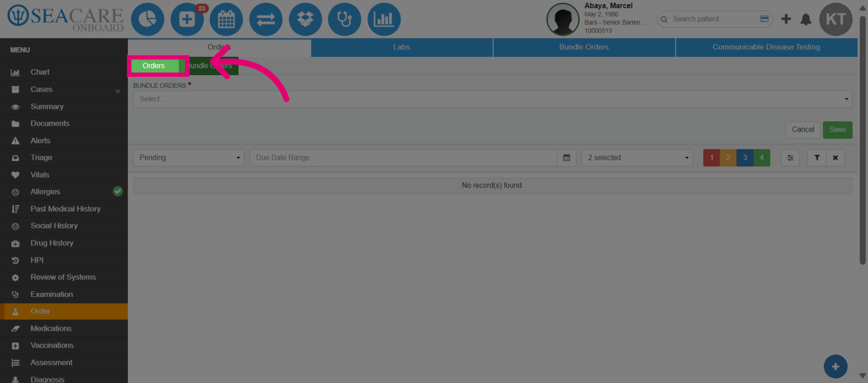Open the Dropbox-style boxes icon
This screenshot has height=383, width=868.
(305, 19)
